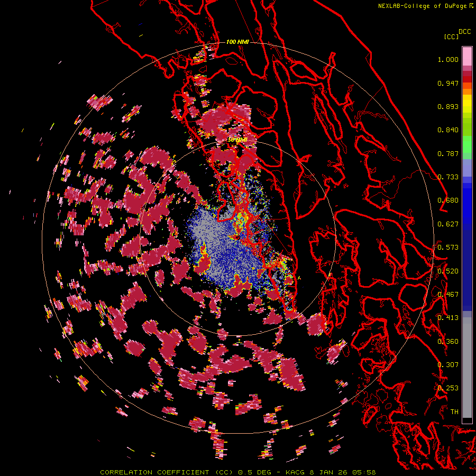Viewport: 476px width, 476px height.
Task: Click the 0.733 color scale value
Action: click(x=448, y=177)
